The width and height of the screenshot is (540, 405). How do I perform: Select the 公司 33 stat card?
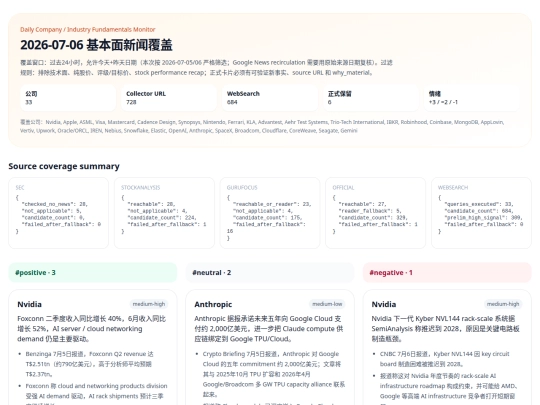[x=68, y=98]
